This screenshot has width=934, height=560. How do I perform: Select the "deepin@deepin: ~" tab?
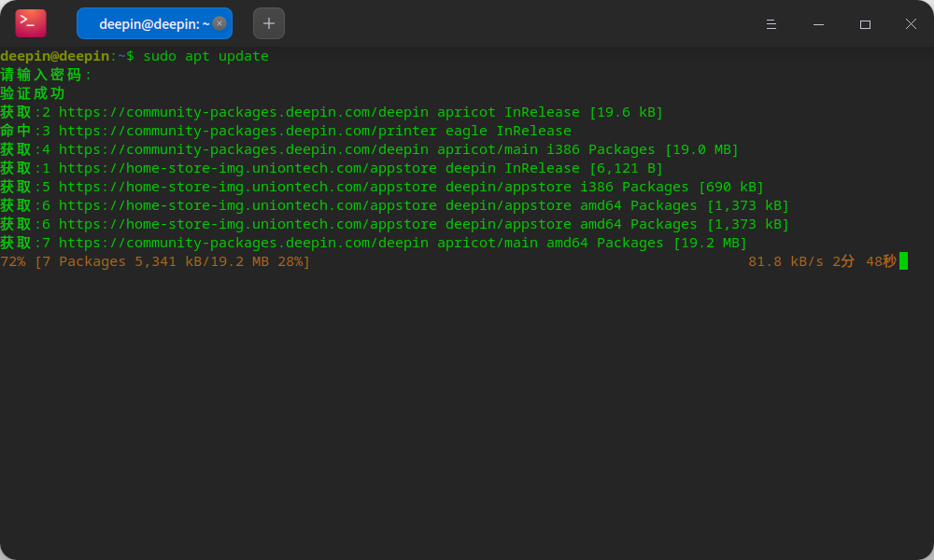[149, 23]
